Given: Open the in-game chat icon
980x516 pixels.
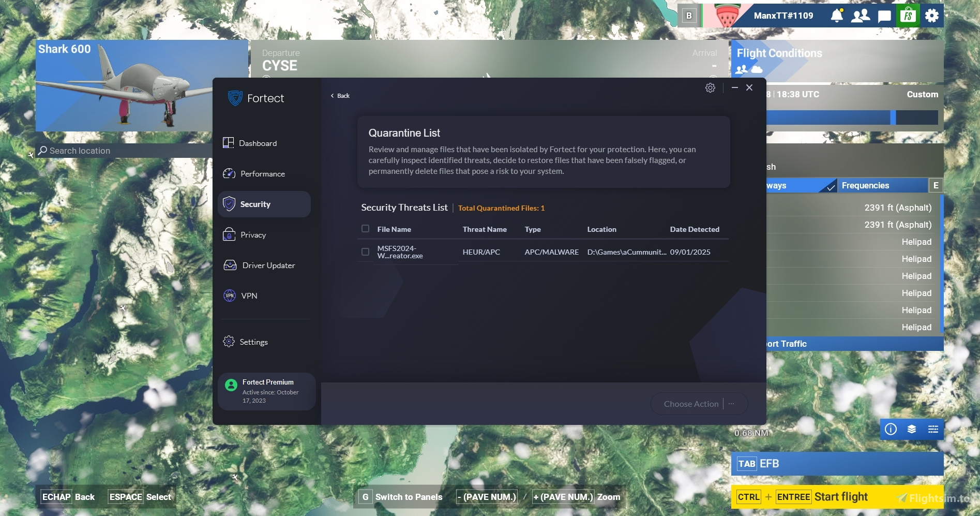Looking at the screenshot, I should 884,16.
